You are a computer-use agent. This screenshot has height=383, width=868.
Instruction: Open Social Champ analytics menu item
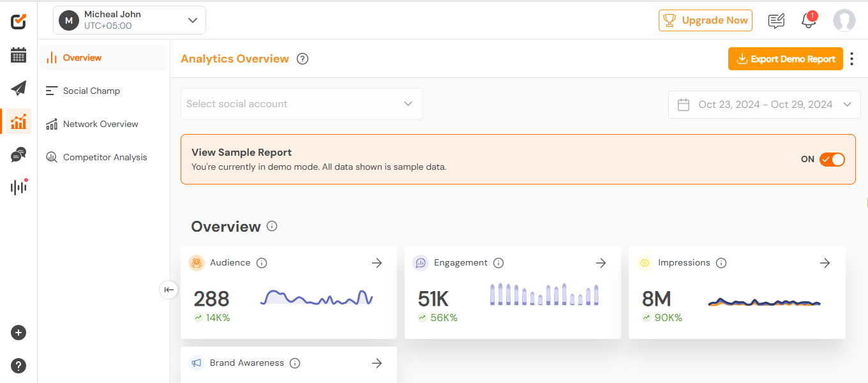(103, 91)
